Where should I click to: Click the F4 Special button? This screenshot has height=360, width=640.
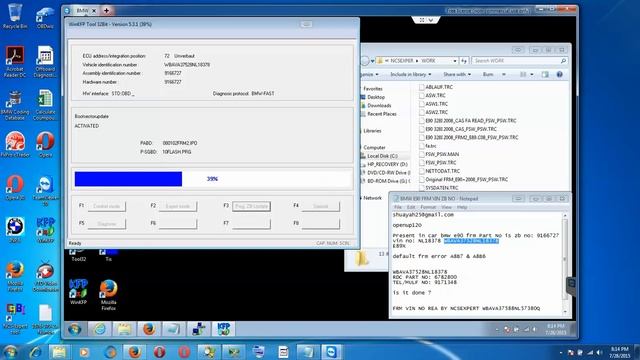tap(320, 206)
